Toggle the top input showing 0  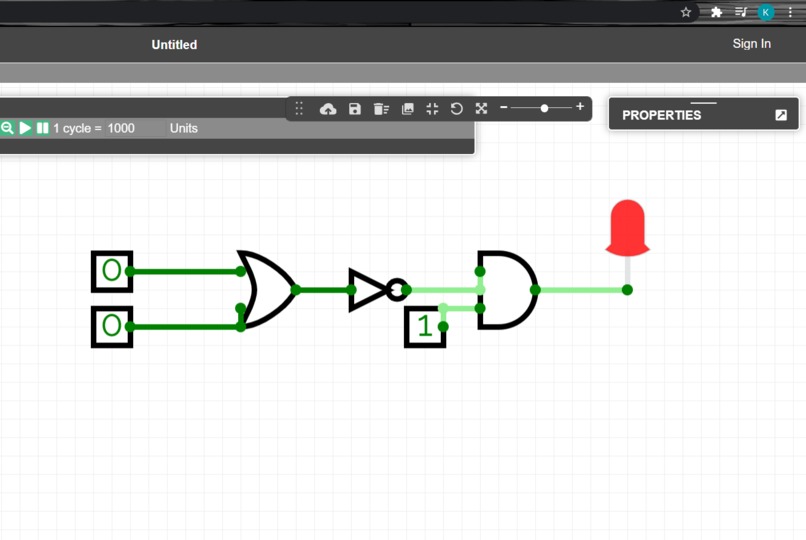[x=112, y=271]
